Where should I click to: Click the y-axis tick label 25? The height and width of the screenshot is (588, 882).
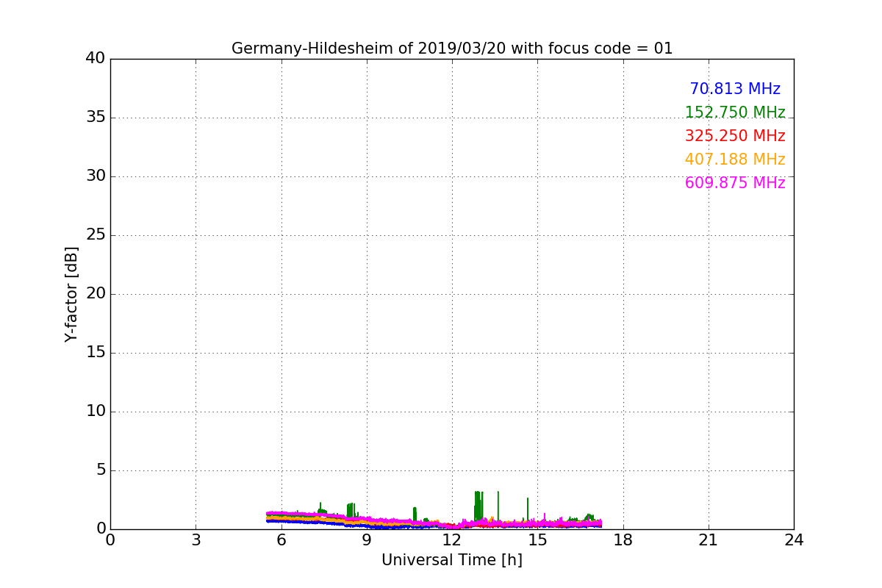coord(96,234)
